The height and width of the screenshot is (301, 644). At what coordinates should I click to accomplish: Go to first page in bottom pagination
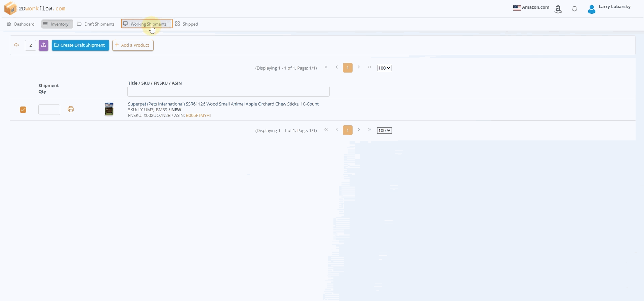pyautogui.click(x=326, y=130)
